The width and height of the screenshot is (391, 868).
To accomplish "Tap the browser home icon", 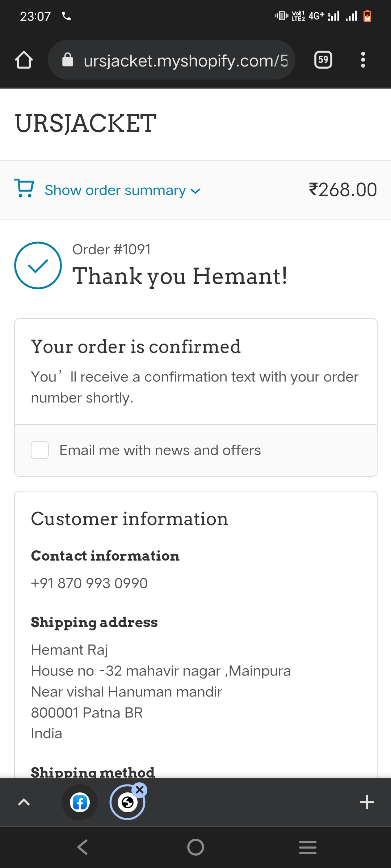I will 24,60.
